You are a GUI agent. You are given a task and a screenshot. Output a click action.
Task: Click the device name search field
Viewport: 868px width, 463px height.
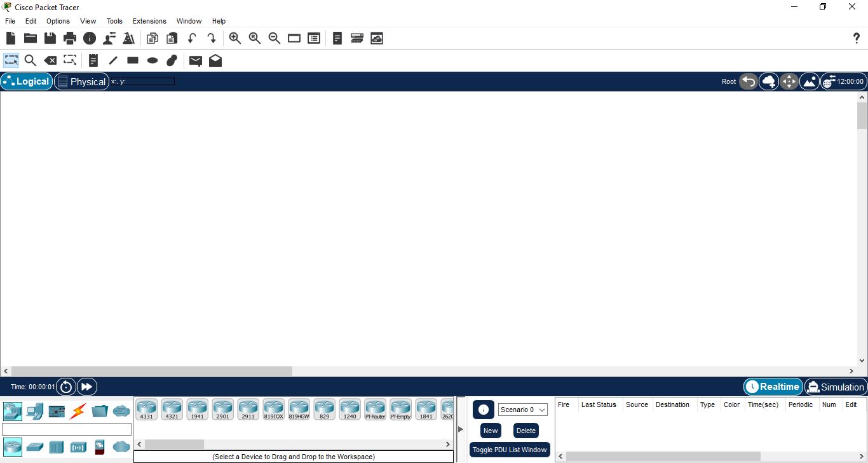click(67, 429)
